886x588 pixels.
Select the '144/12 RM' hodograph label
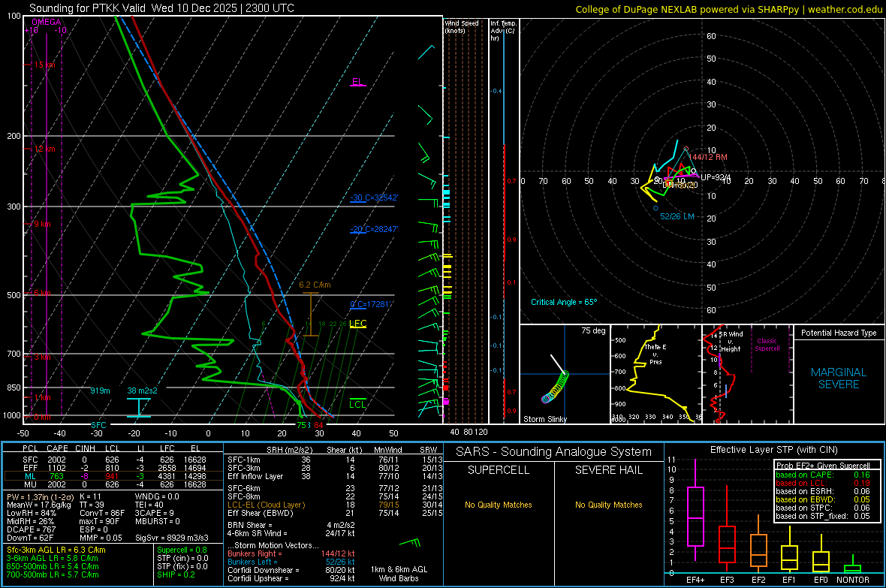[x=708, y=157]
